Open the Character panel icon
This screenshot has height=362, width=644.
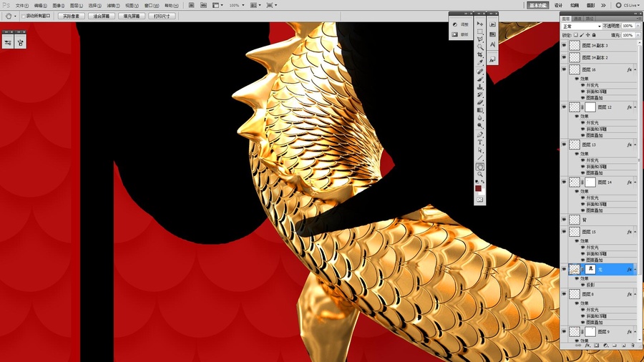coord(492,44)
